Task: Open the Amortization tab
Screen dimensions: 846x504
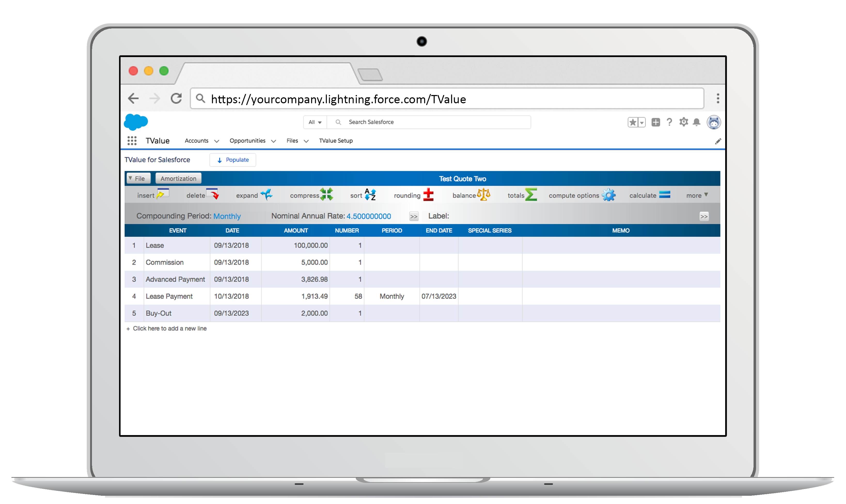Action: click(178, 178)
